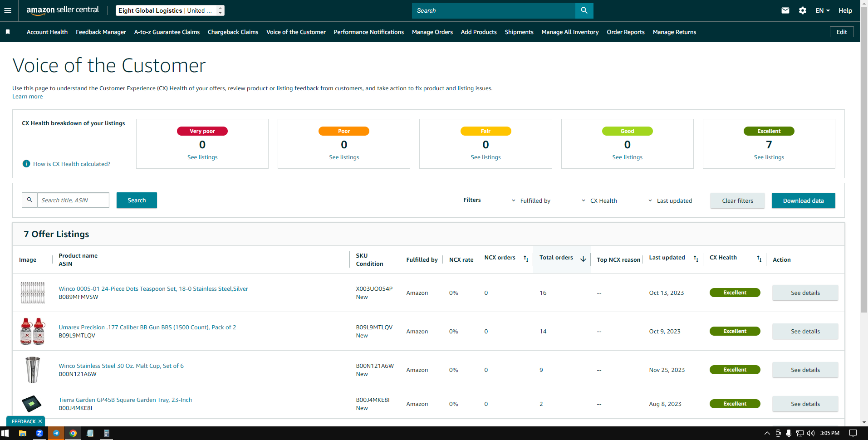Click the network icon in system tray
Image resolution: width=868 pixels, height=440 pixels.
(x=800, y=433)
